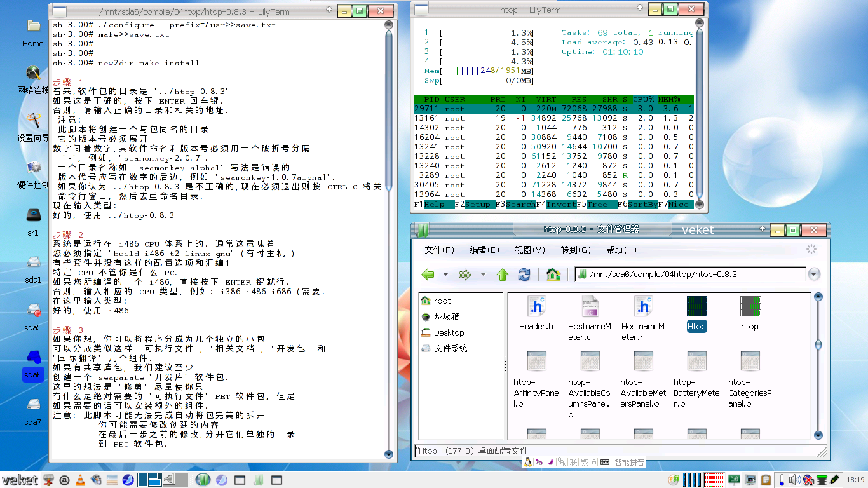Viewport: 868px width, 488px height.
Task: Open the veket start menu
Action: (20, 480)
